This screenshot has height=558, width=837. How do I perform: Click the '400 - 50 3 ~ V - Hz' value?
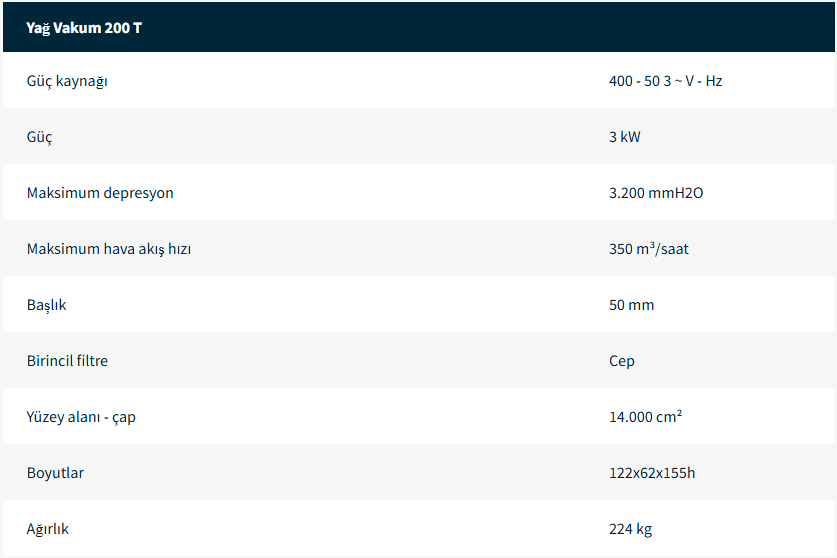click(x=665, y=81)
